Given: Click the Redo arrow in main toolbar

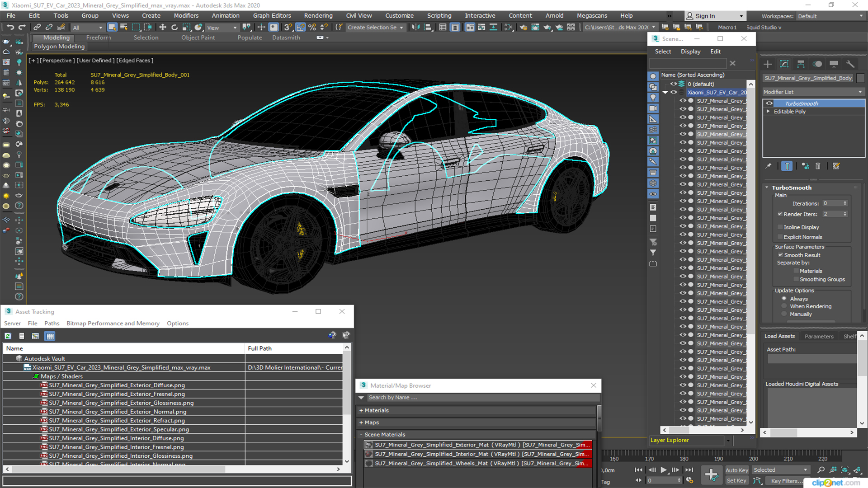Looking at the screenshot, I should pos(22,28).
